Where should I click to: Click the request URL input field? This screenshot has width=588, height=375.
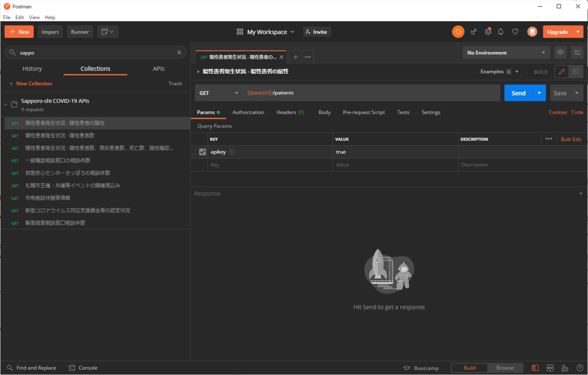pos(371,93)
